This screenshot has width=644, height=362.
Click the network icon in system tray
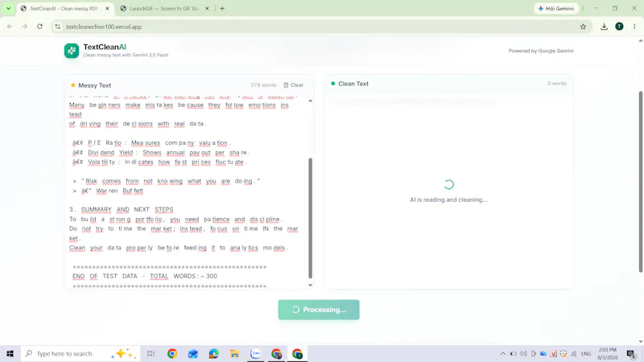pyautogui.click(x=574, y=353)
